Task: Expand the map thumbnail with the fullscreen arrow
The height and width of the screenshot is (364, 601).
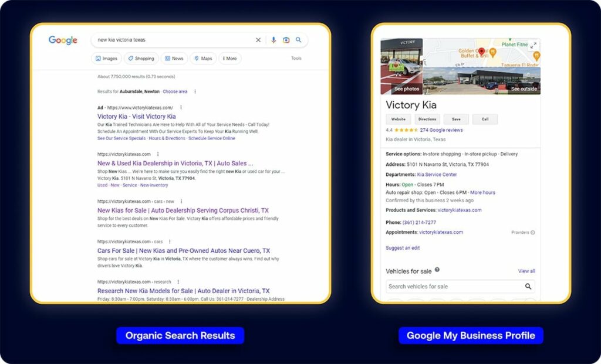Action: coord(535,44)
